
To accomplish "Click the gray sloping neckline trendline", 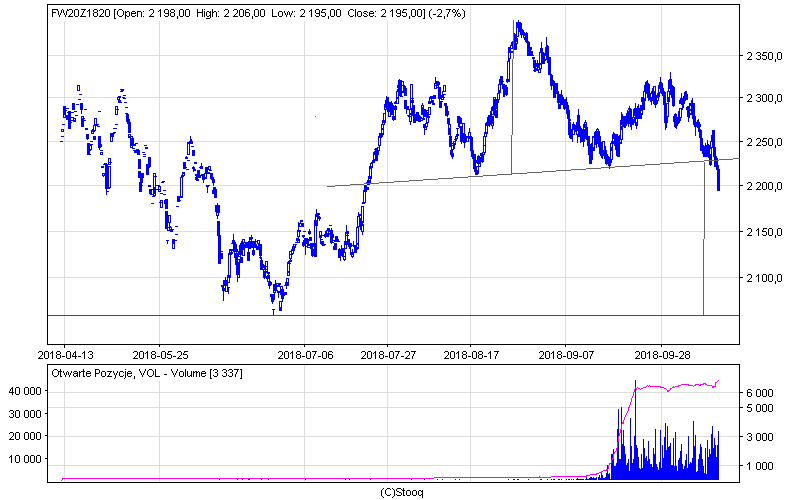I will (533, 172).
